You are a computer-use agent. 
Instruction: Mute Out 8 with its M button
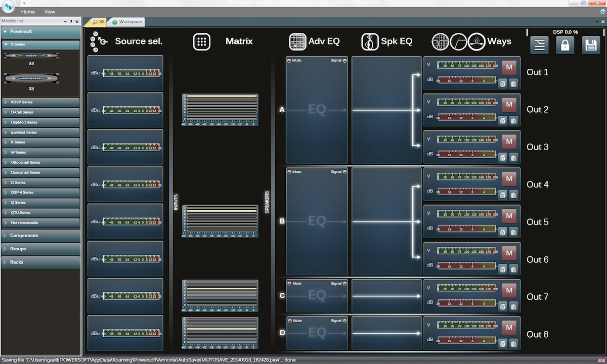tap(509, 328)
